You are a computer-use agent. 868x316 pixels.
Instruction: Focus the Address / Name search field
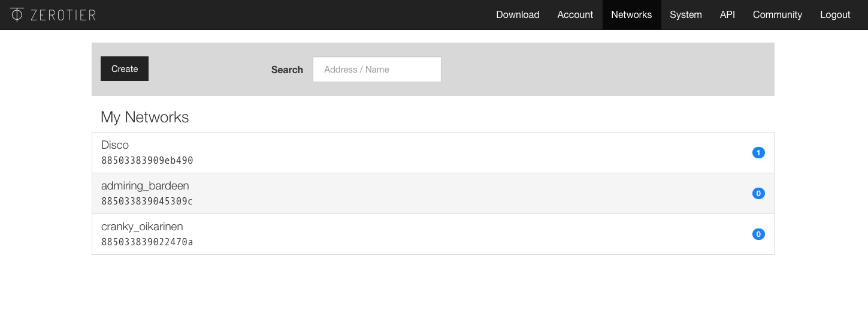coord(377,70)
